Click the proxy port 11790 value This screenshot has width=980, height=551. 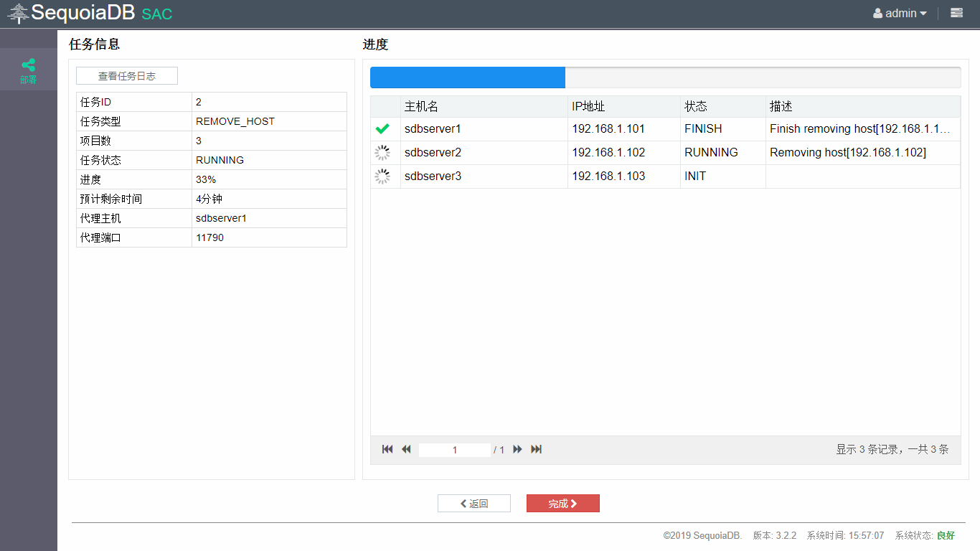(x=209, y=237)
